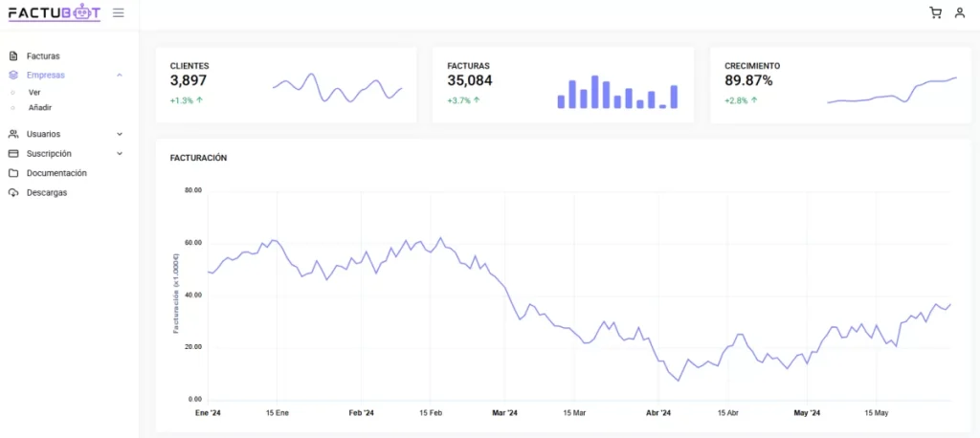
Task: Open the user profile icon
Action: click(x=959, y=12)
